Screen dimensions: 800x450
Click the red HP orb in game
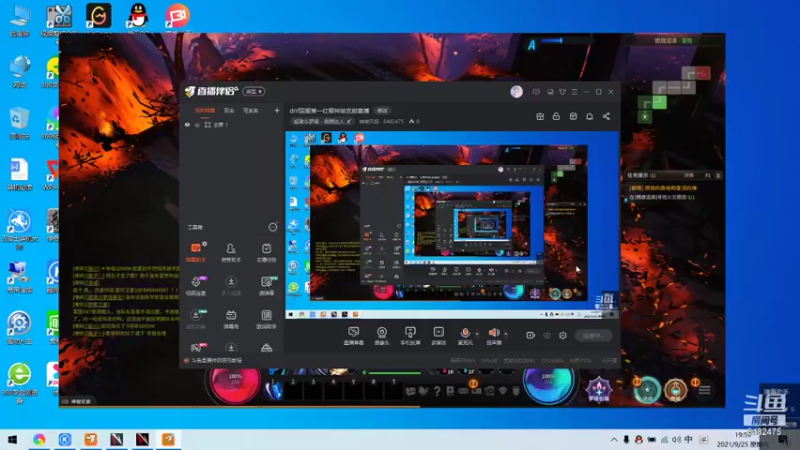pyautogui.click(x=235, y=381)
